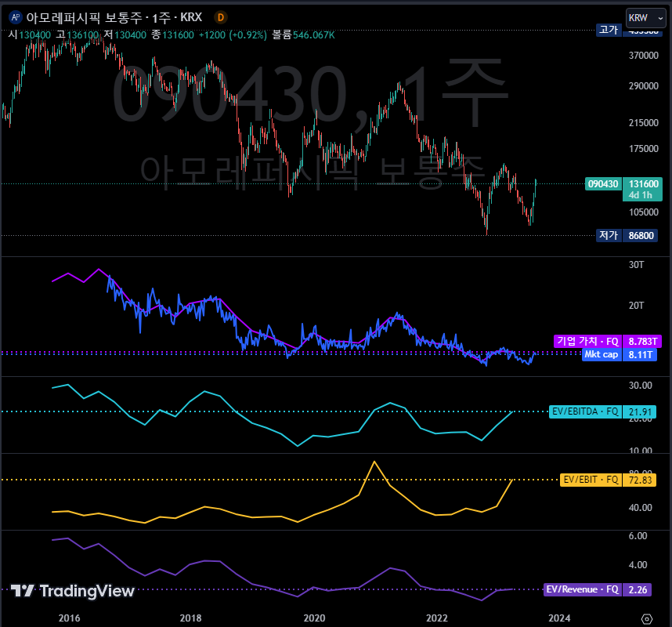
Task: Click the 2020 time axis label
Action: click(314, 618)
